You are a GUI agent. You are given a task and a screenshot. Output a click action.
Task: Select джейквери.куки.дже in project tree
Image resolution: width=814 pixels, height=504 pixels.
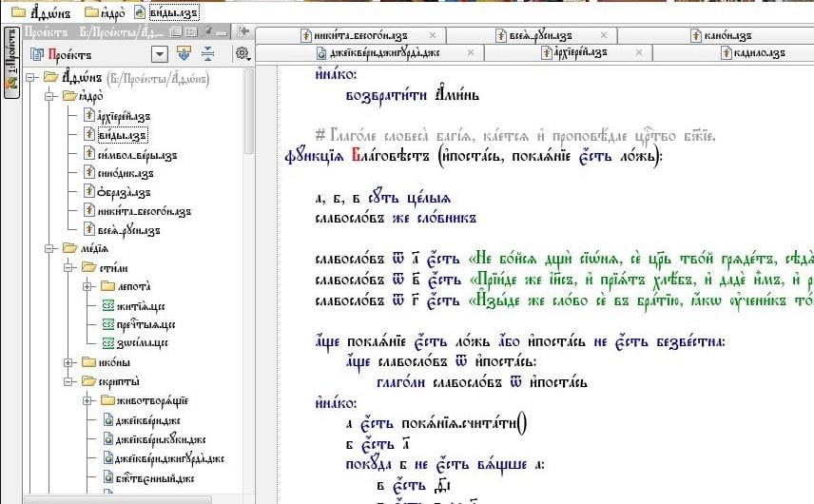pos(160,439)
